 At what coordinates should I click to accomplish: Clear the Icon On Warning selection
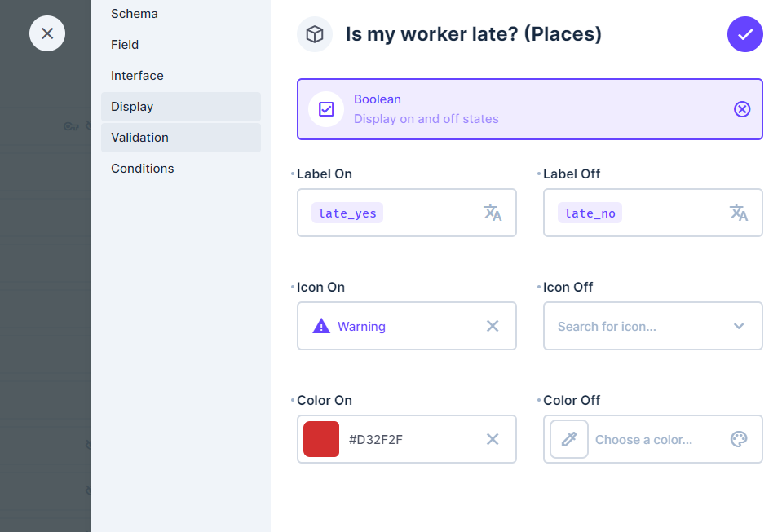coord(493,326)
